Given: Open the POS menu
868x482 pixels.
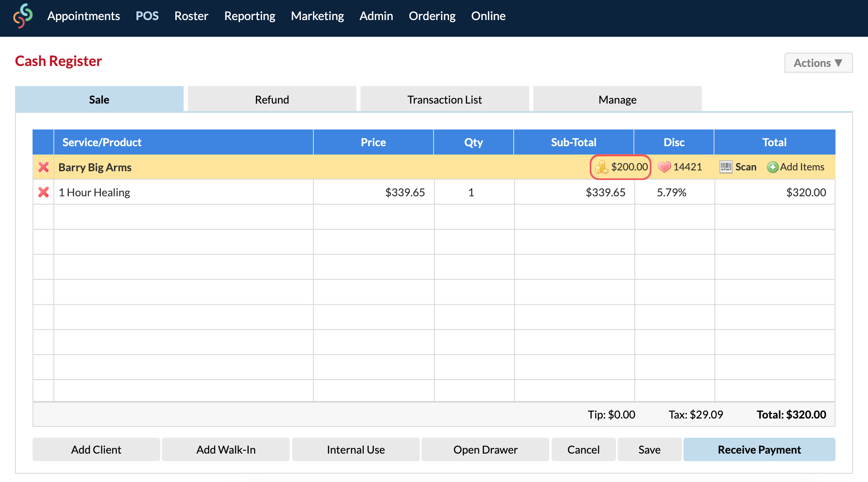Looking at the screenshot, I should click(147, 16).
